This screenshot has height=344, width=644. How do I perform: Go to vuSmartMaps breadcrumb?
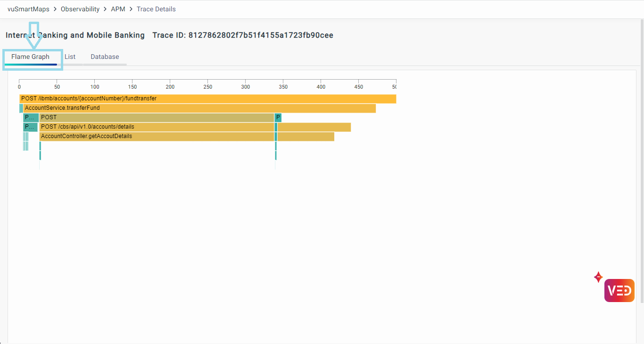point(28,9)
